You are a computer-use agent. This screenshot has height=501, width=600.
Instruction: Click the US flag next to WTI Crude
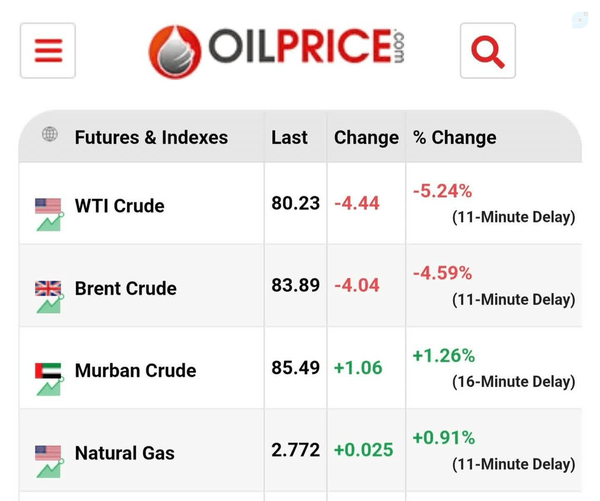[48, 206]
